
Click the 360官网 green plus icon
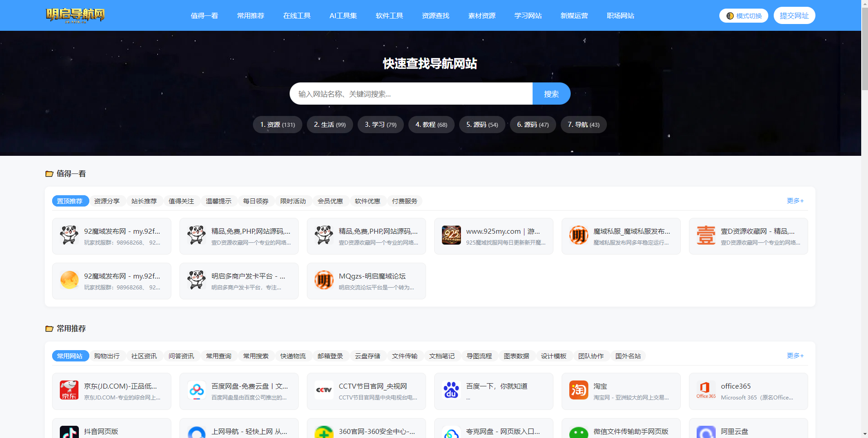click(324, 432)
